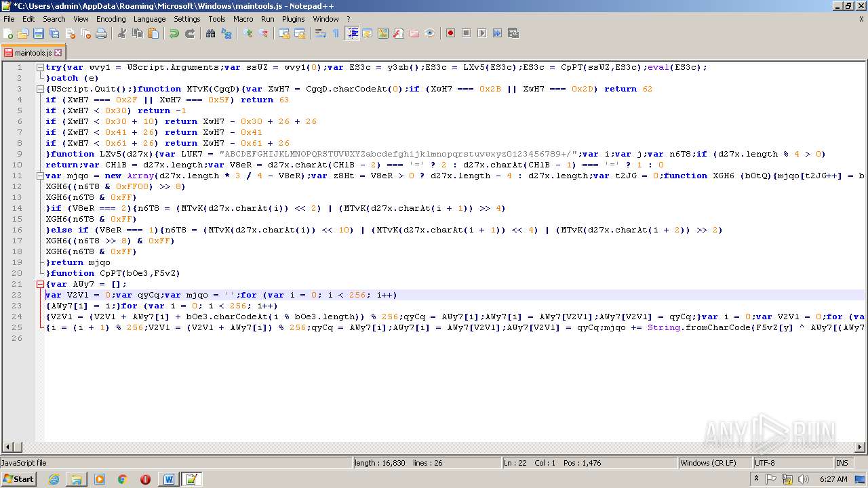The width and height of the screenshot is (868, 488).
Task: Open the Language menu
Action: pyautogui.click(x=150, y=19)
